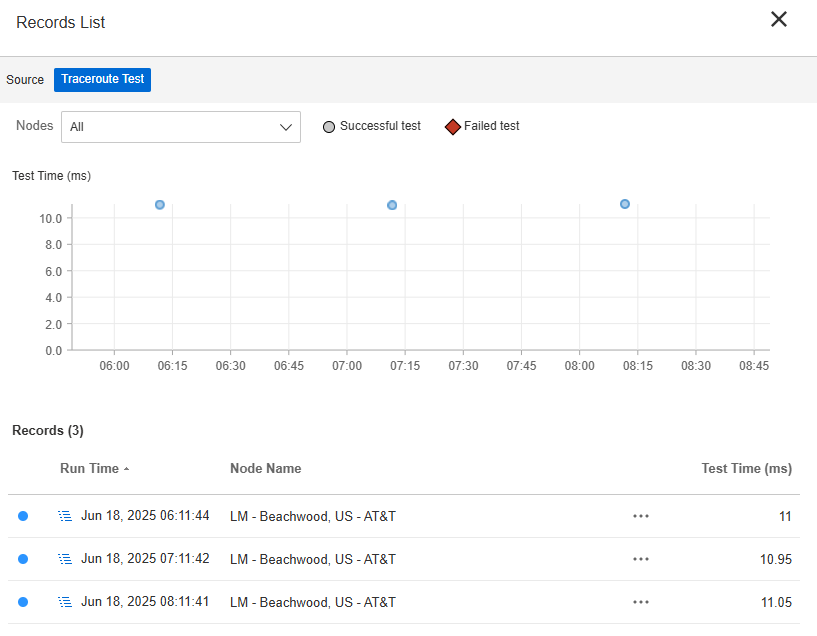The image size is (817, 636).
Task: Close the Records List dialog
Action: point(779,19)
